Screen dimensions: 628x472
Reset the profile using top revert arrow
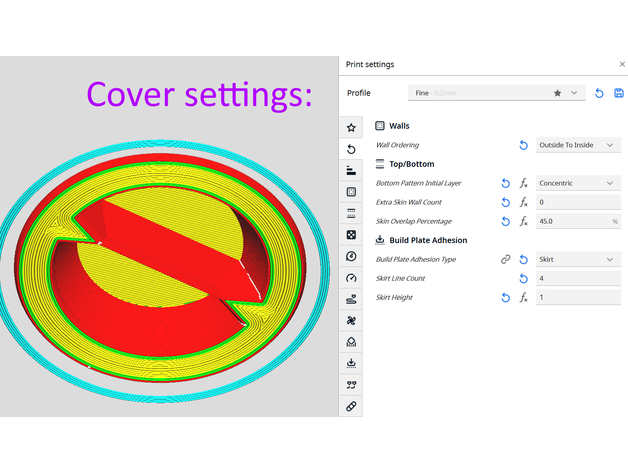point(600,93)
